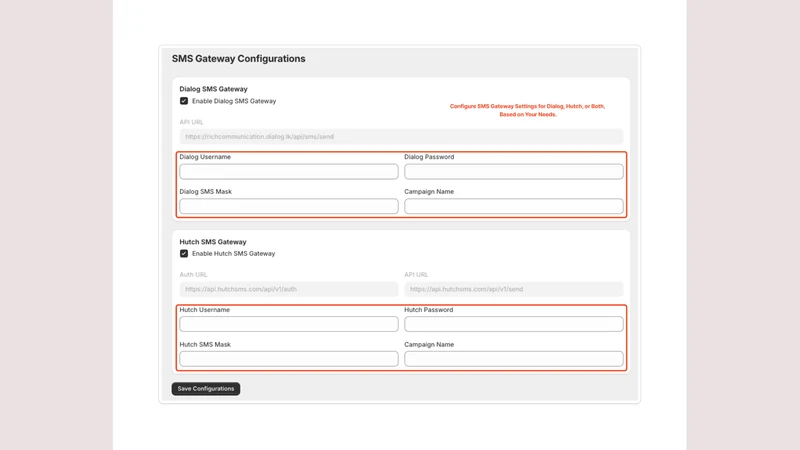Click the Enable Dialog SMS Gateway label
The width and height of the screenshot is (800, 450).
pyautogui.click(x=234, y=101)
